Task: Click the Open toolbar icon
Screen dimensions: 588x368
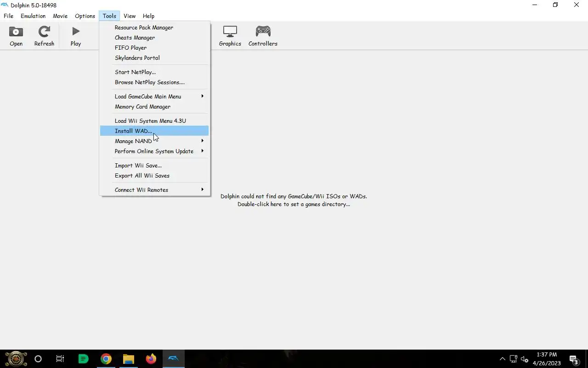Action: pyautogui.click(x=16, y=36)
